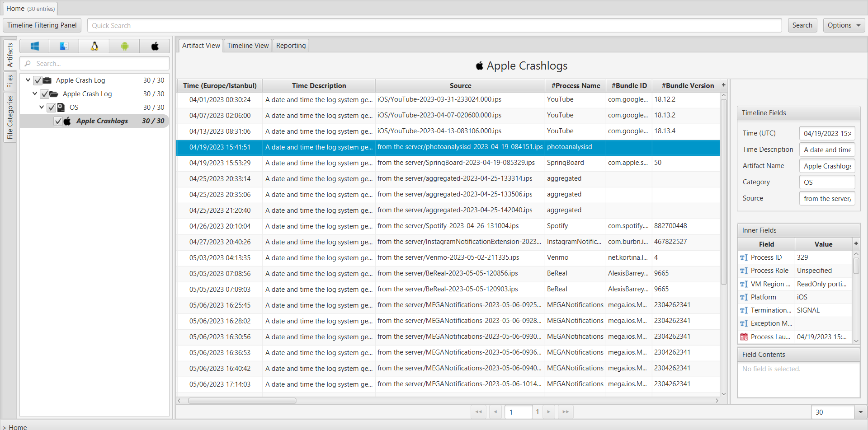This screenshot has height=430, width=868.
Task: Go to the previous page arrow
Action: (x=495, y=412)
